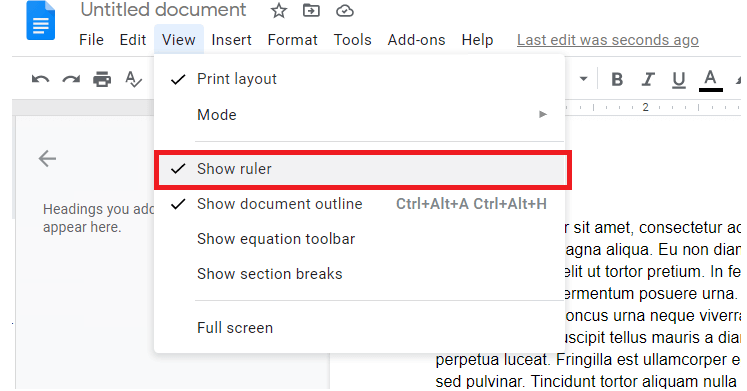The width and height of the screenshot is (747, 391).
Task: Print the document with printer icon
Action: pyautogui.click(x=102, y=79)
